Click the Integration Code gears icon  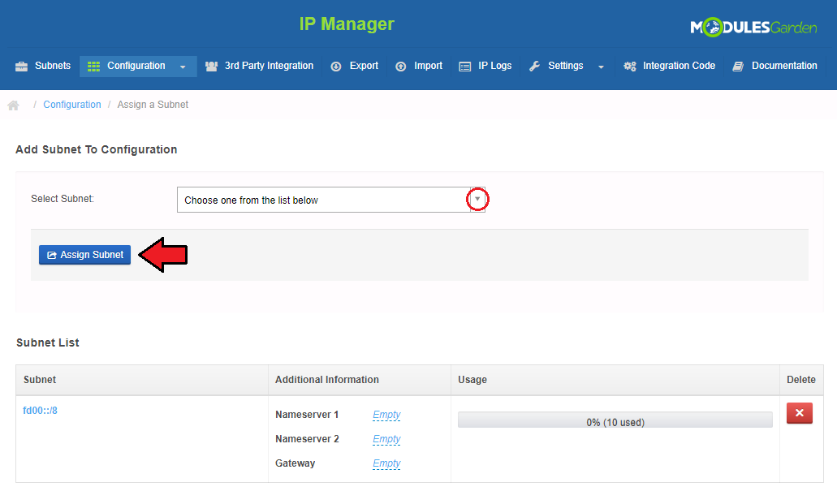point(629,67)
